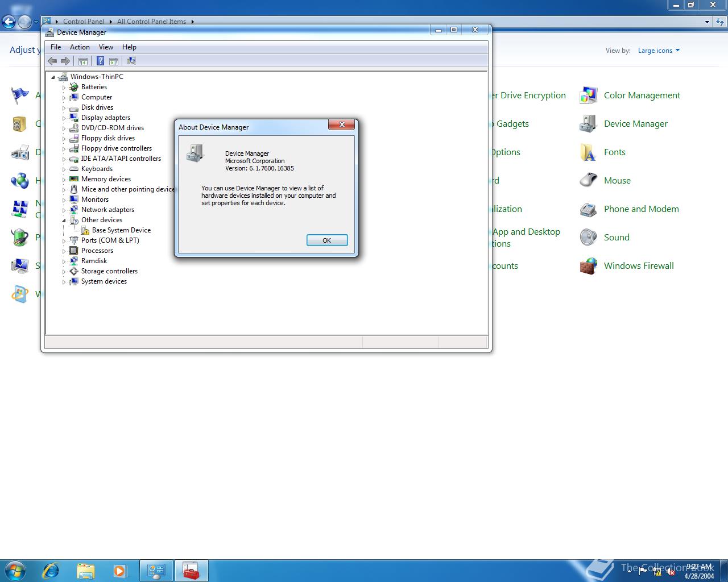
Task: Expand the Disk drives category
Action: (64, 108)
